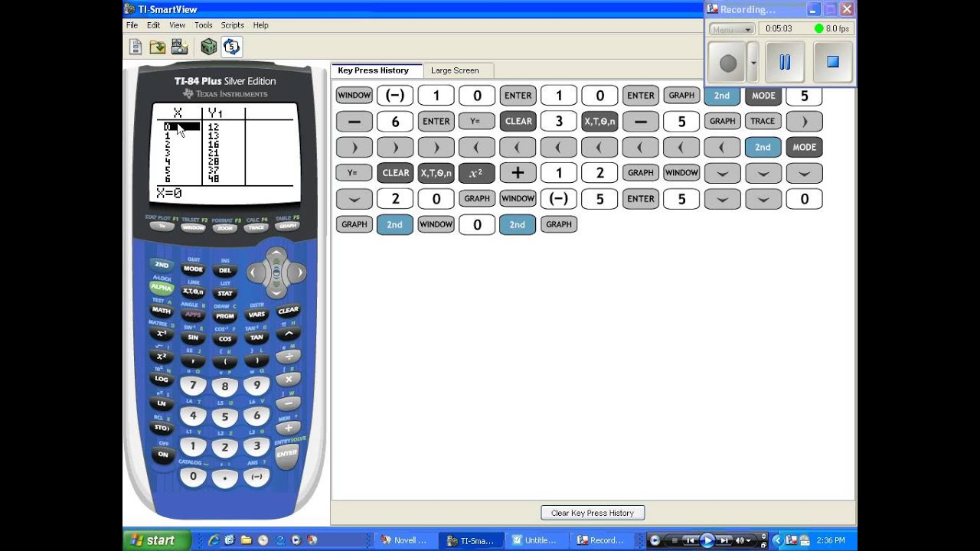Click the calculator's negative (-) key

tap(256, 476)
